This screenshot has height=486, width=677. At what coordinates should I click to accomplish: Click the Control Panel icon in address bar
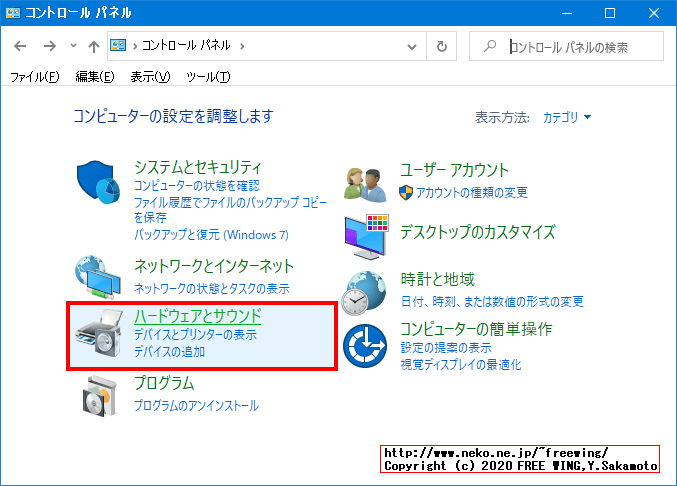pos(118,45)
